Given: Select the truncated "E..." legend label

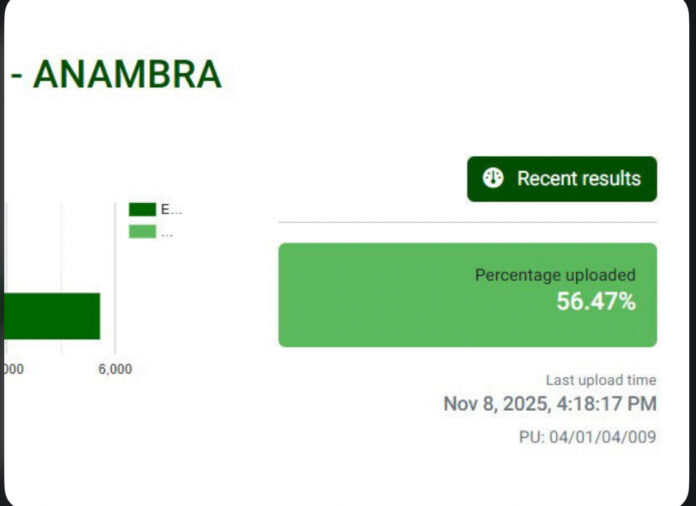Looking at the screenshot, I should pyautogui.click(x=171, y=210).
